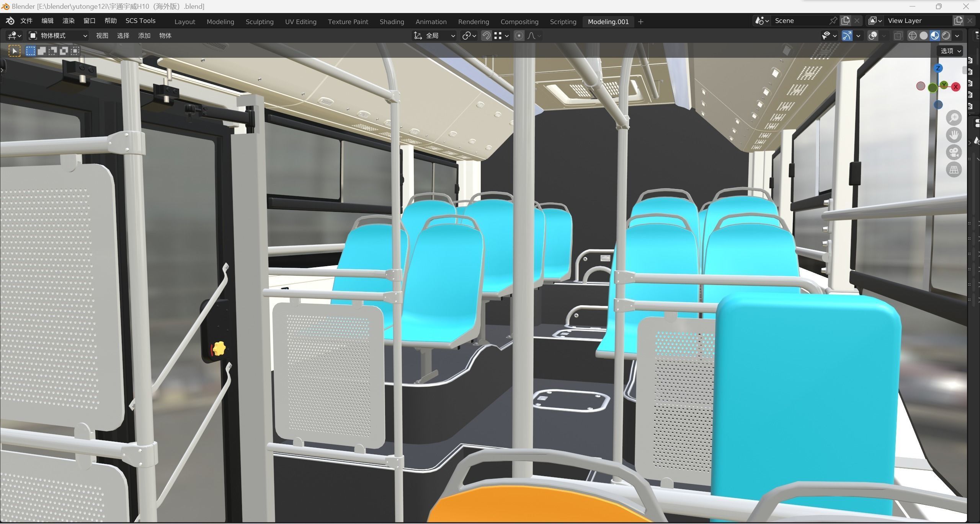This screenshot has height=524, width=980.
Task: Choose the subtract-selection mode icon
Action: point(52,51)
